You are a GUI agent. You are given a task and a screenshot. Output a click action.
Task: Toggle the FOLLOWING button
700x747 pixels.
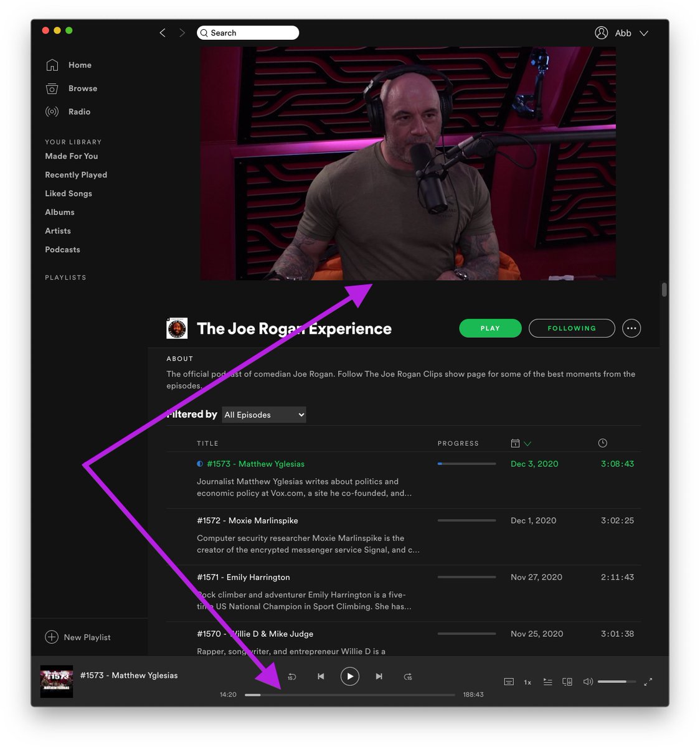[572, 328]
